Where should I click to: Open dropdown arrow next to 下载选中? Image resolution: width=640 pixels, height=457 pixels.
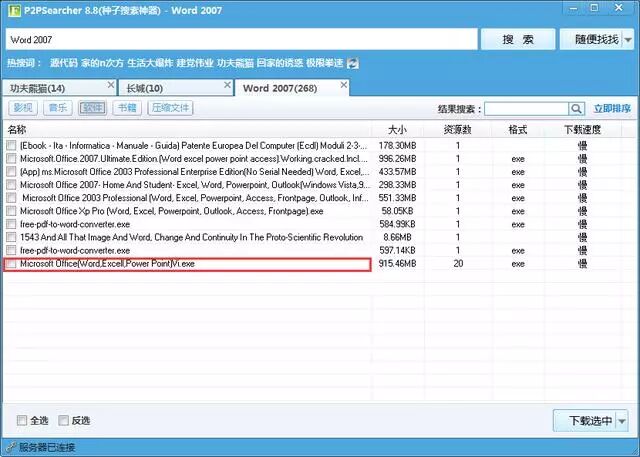(x=622, y=421)
